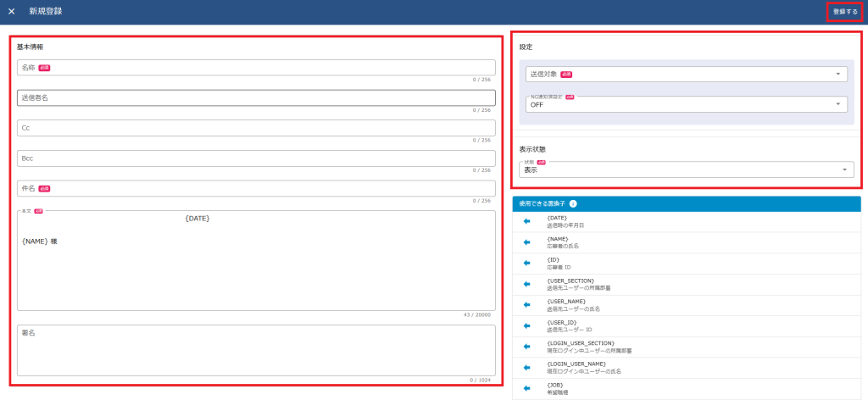This screenshot has width=868, height=400.
Task: Click inside the 署名 text area
Action: point(256,349)
